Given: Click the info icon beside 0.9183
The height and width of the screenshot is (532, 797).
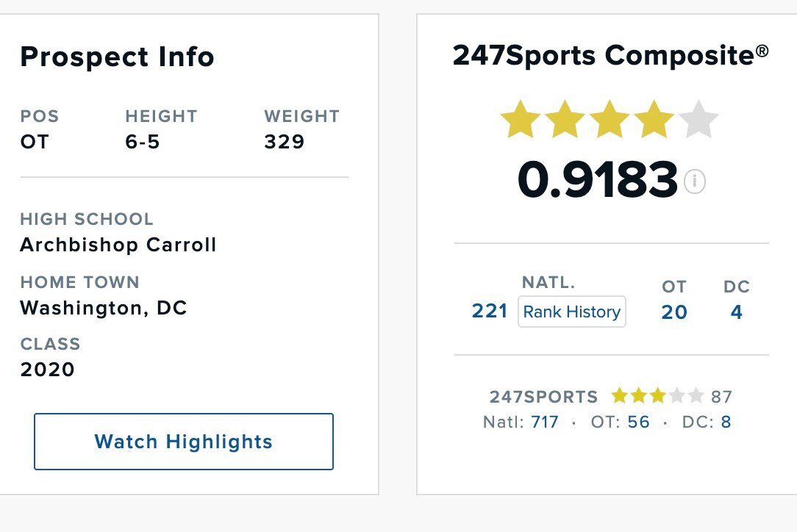Looking at the screenshot, I should 695,181.
